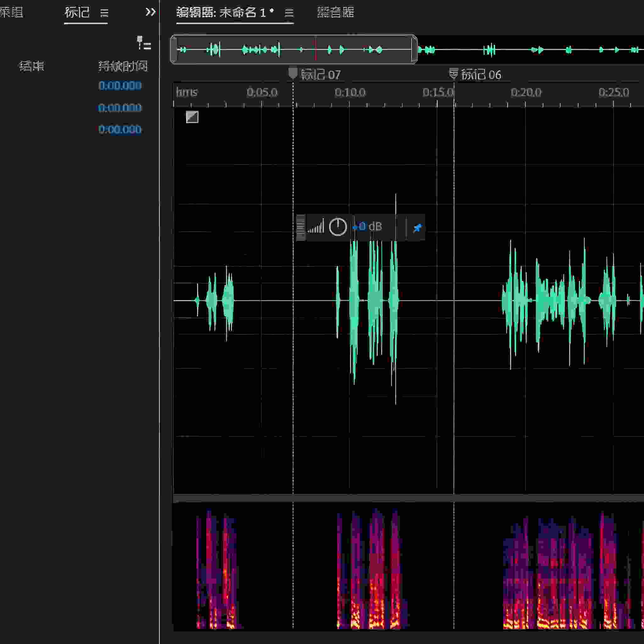Click the overview navigator right edge handle
This screenshot has height=644, width=644.
(x=414, y=49)
